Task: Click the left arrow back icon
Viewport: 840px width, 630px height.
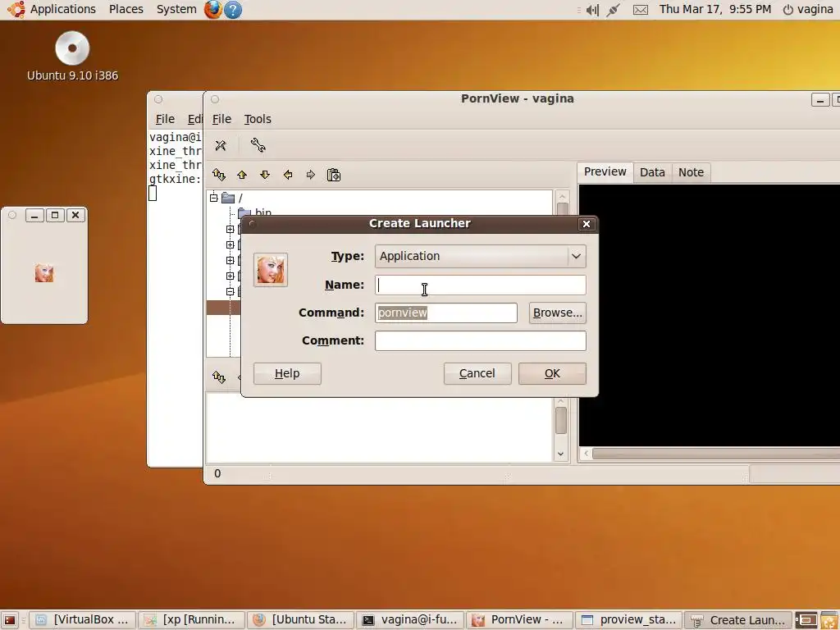Action: click(x=288, y=175)
